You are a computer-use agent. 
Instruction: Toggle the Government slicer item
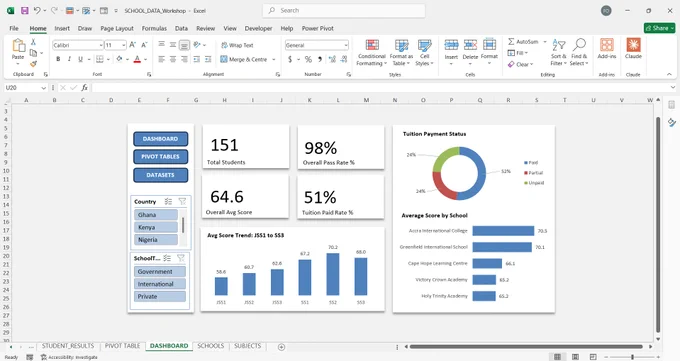[x=160, y=272]
